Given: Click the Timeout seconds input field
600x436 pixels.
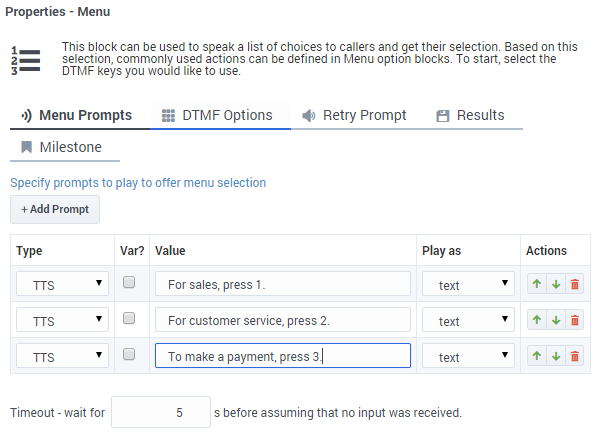Looking at the screenshot, I should coord(160,412).
